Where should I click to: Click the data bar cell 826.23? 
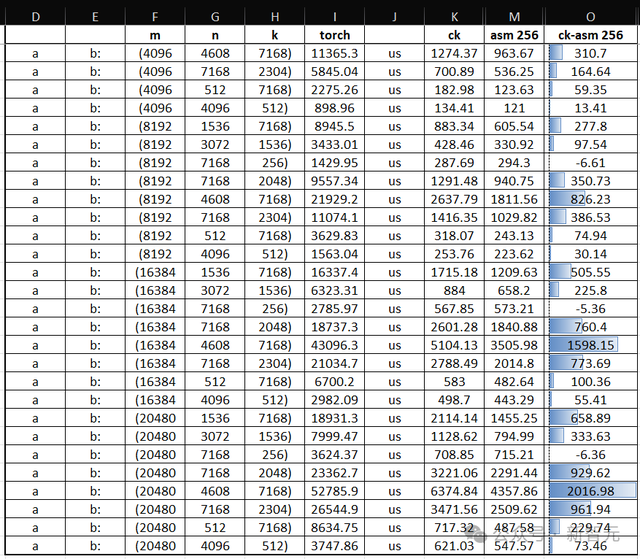click(591, 199)
